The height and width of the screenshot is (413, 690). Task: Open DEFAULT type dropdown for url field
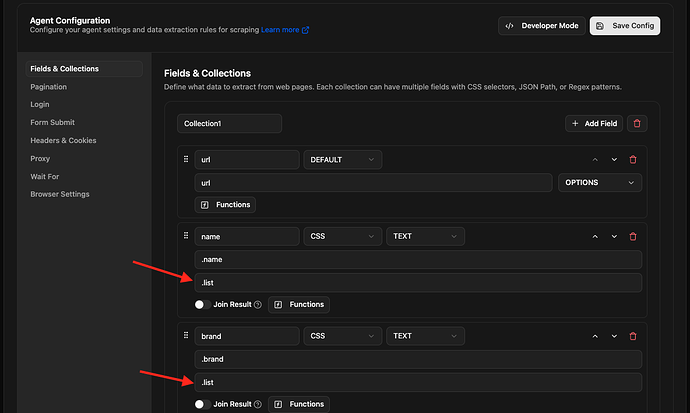(343, 160)
